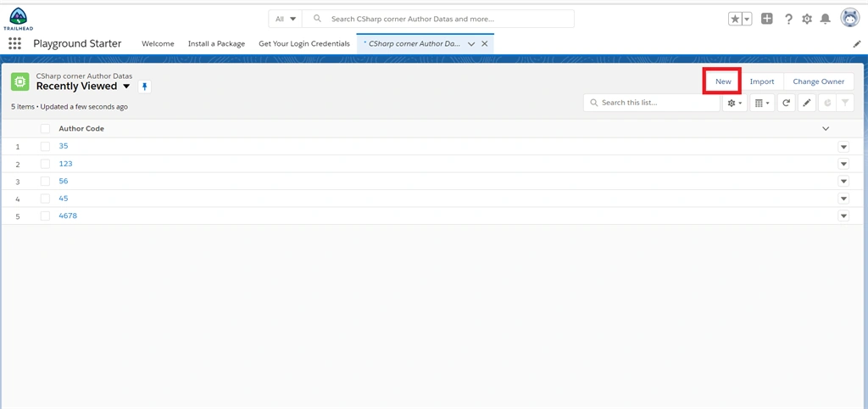Open the App Launcher grid icon
The height and width of the screenshot is (409, 868).
pyautogui.click(x=15, y=43)
